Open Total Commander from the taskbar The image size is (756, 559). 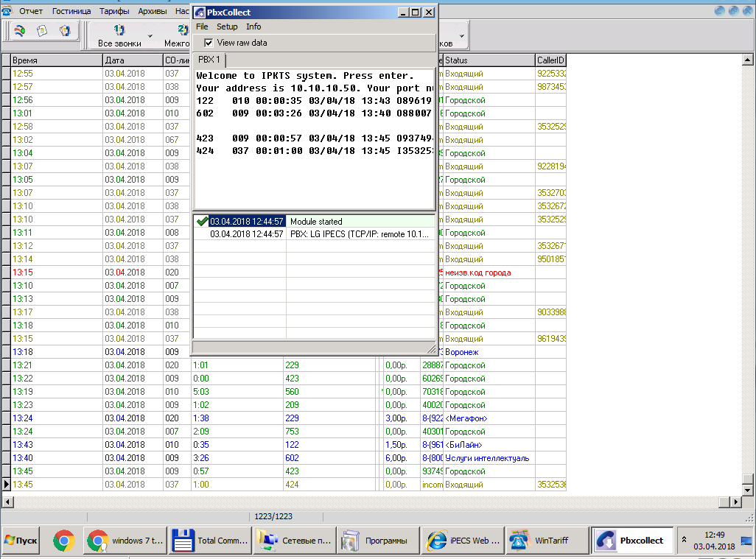tap(209, 541)
